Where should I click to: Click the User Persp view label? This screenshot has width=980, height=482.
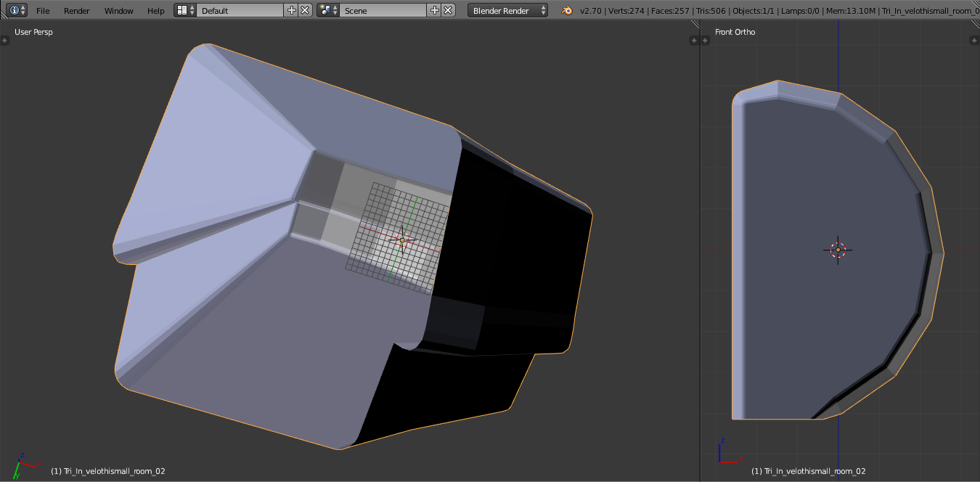33,32
